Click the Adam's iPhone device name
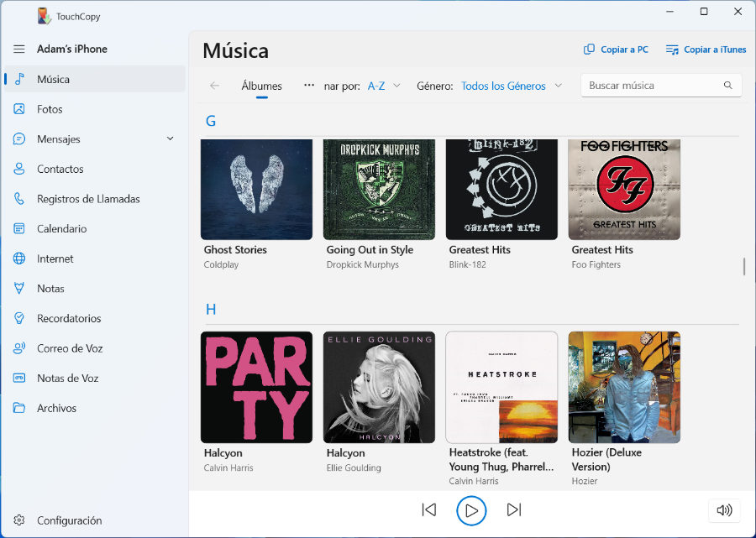The height and width of the screenshot is (538, 756). [72, 49]
